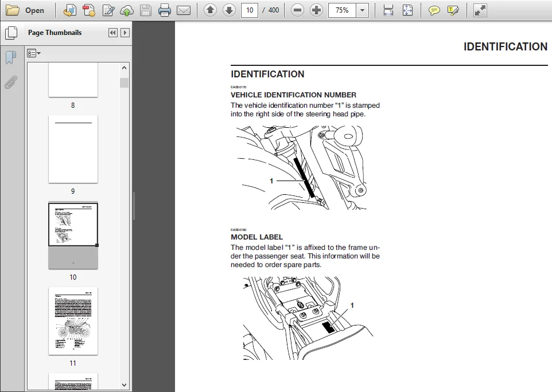Click the EAS00180 code text

pos(238,230)
